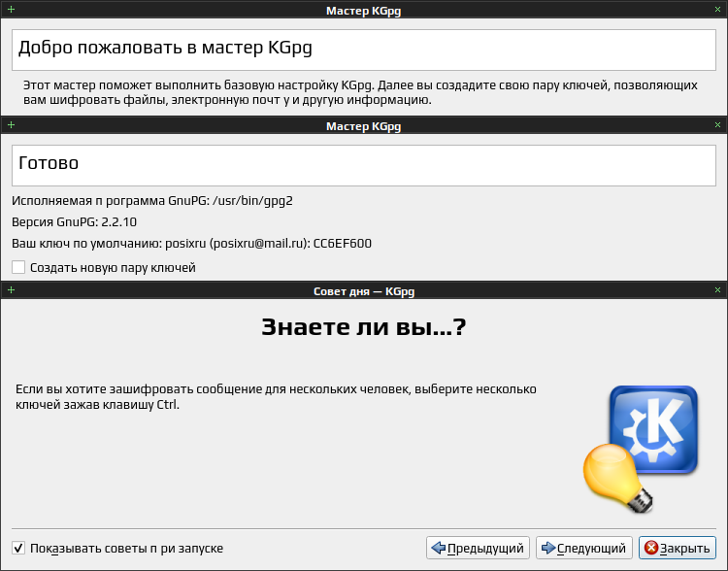Close the second Мастер KGpg window with its X
Image resolution: width=728 pixels, height=571 pixels.
pos(717,125)
